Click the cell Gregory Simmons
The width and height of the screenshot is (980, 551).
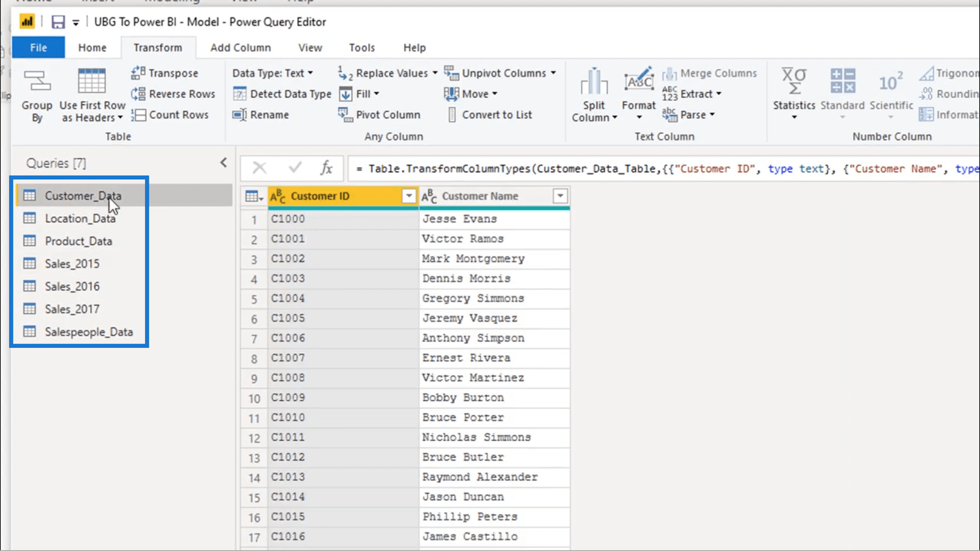pos(494,298)
